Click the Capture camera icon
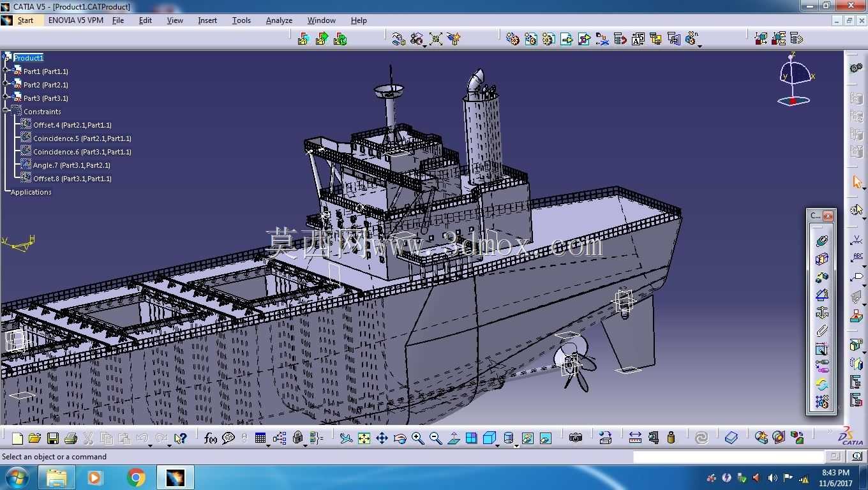 click(576, 438)
